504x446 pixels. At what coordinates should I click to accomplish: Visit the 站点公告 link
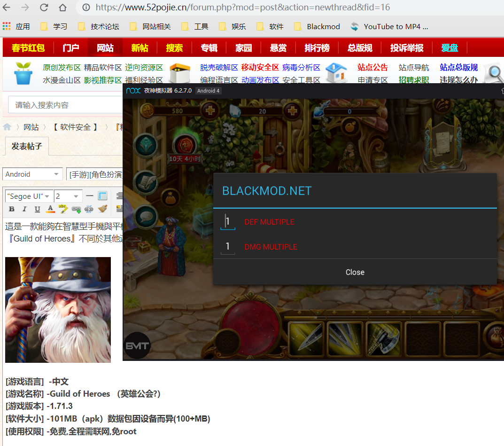[x=372, y=67]
